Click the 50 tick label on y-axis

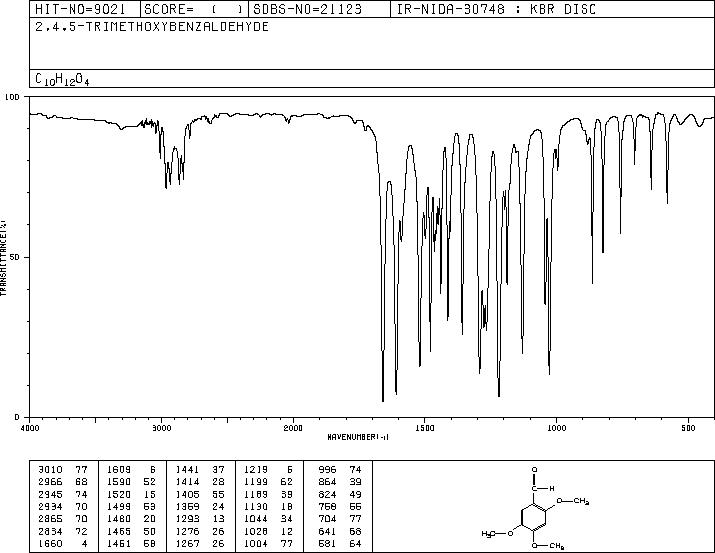coord(15,257)
